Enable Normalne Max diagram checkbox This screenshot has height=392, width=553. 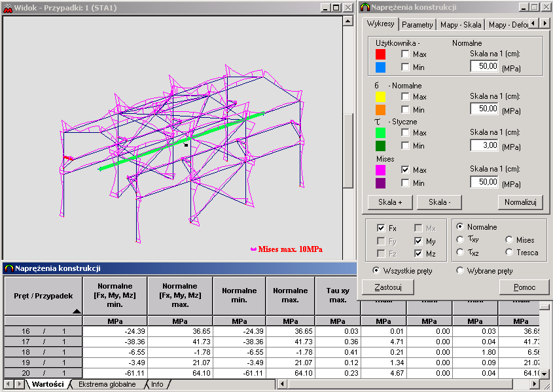[x=405, y=96]
